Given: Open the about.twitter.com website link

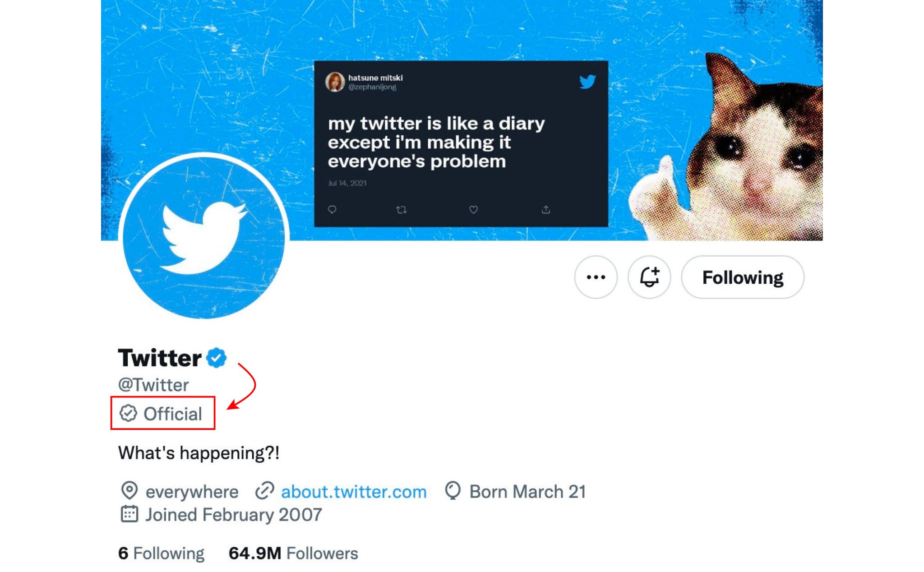Looking at the screenshot, I should click(x=354, y=491).
